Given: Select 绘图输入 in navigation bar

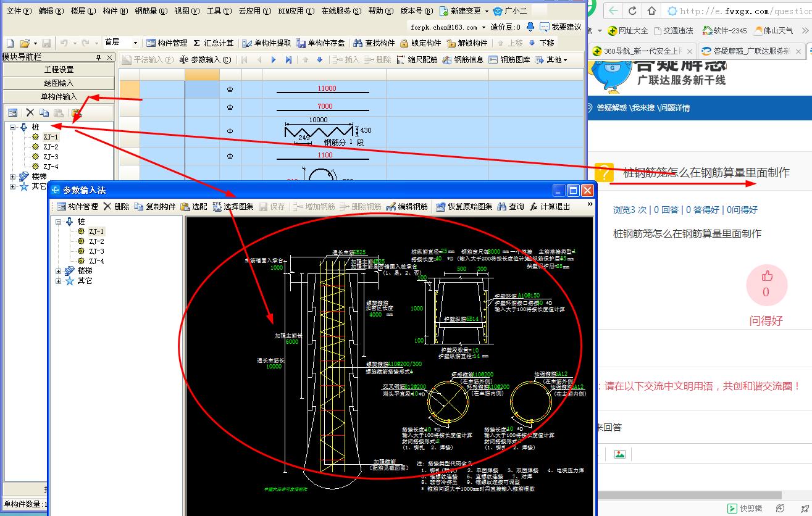Looking at the screenshot, I should pyautogui.click(x=59, y=83).
